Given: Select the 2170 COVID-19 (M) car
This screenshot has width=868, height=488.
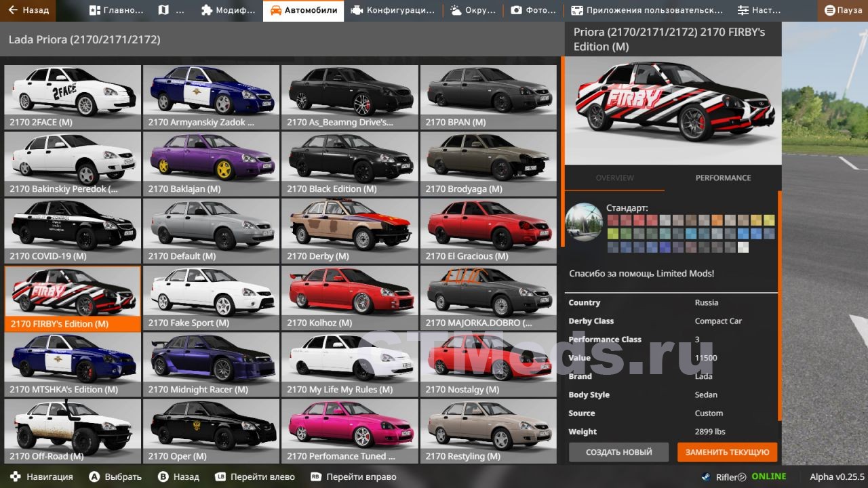Looking at the screenshot, I should tap(73, 230).
